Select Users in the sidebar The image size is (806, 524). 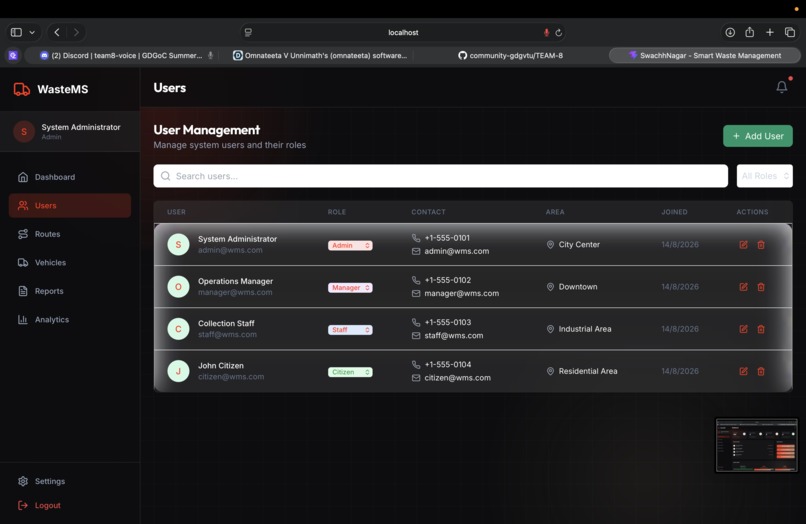pyautogui.click(x=69, y=205)
